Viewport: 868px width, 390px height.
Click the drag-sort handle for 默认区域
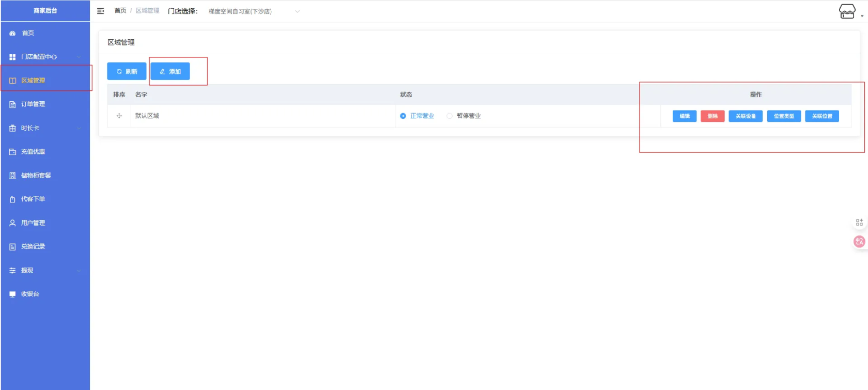click(119, 116)
